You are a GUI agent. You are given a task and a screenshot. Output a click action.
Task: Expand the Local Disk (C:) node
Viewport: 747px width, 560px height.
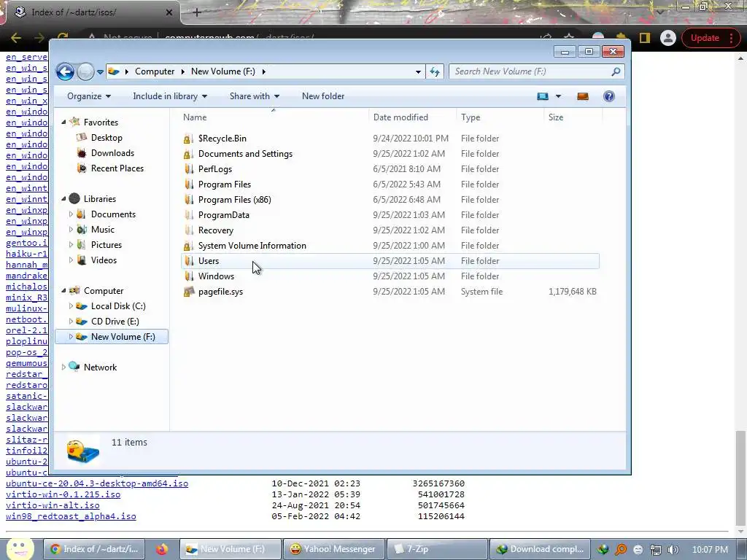71,306
